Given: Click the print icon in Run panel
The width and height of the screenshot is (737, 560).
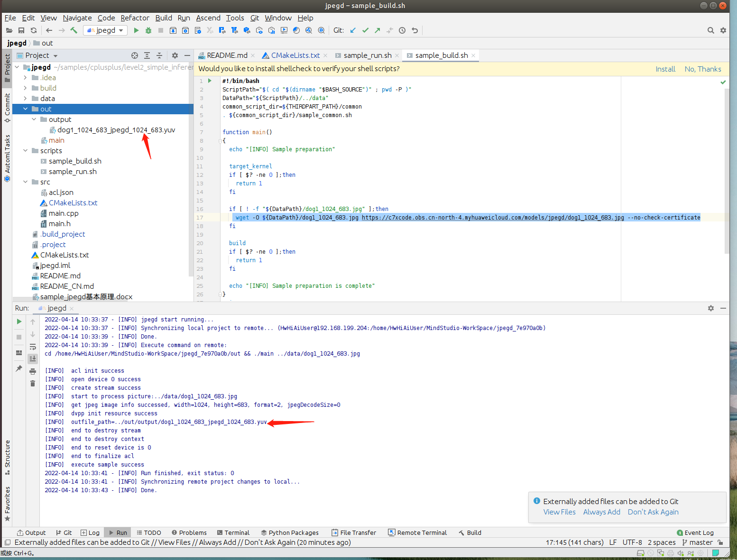Looking at the screenshot, I should coord(33,371).
